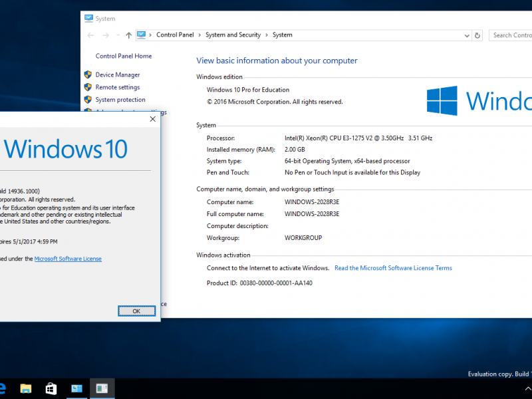Screen dimensions: 532x399
Task: Open File Explorer from taskbar
Action: click(x=26, y=388)
